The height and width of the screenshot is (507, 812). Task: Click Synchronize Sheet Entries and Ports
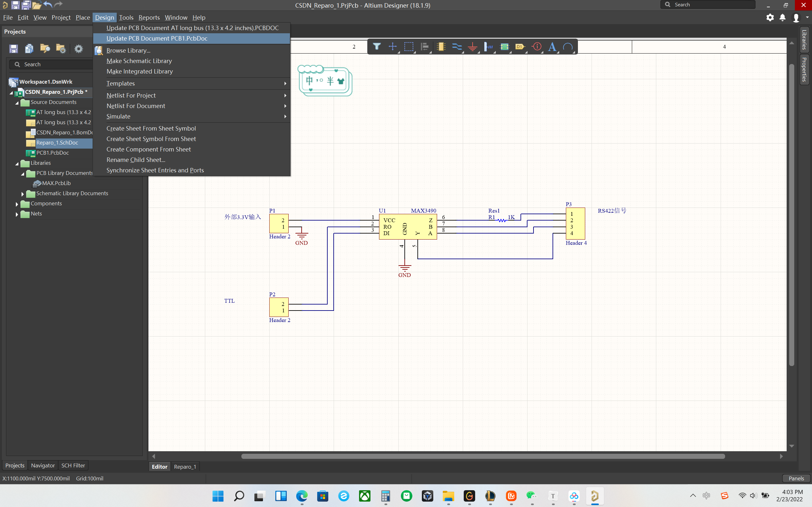[x=155, y=170]
